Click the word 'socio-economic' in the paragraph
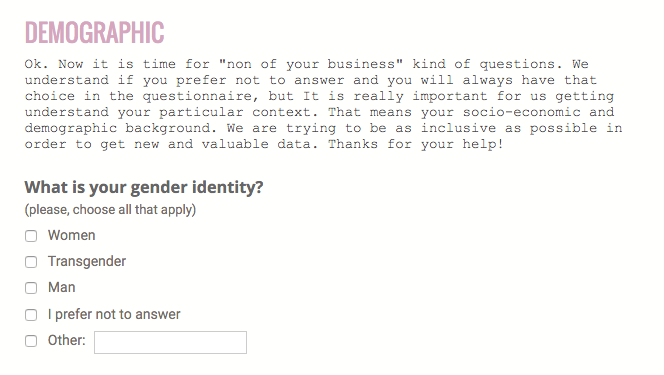This screenshot has height=375, width=664. (x=521, y=112)
